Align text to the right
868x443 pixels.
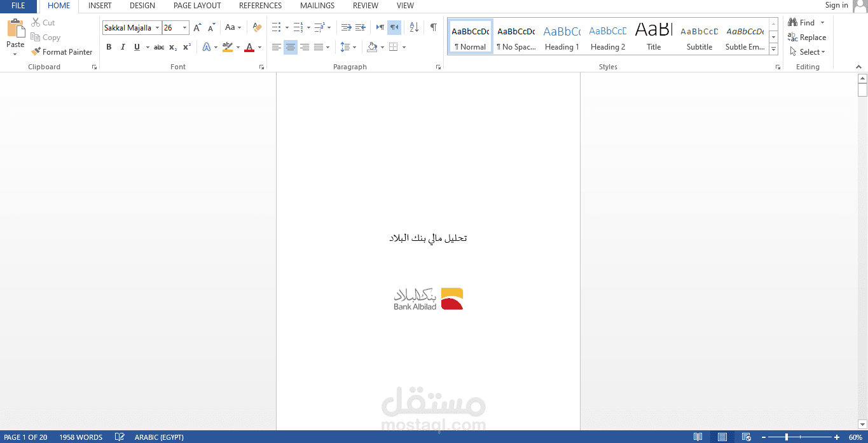(x=305, y=47)
